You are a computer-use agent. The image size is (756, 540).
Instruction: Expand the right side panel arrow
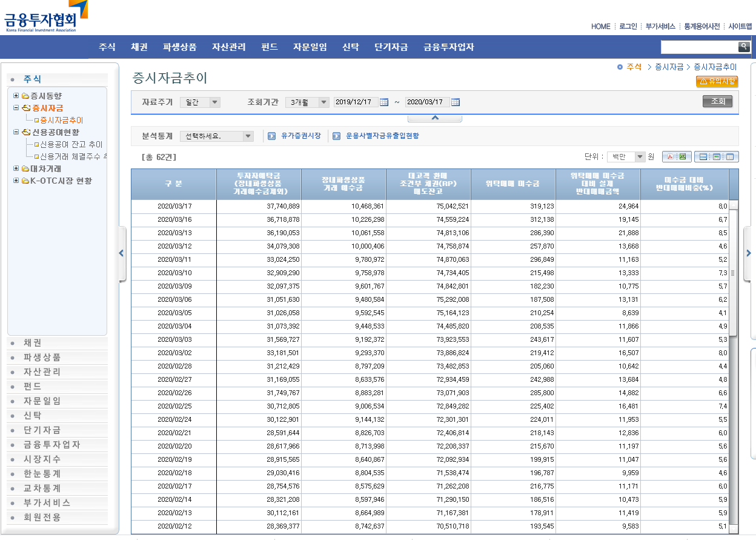point(748,253)
